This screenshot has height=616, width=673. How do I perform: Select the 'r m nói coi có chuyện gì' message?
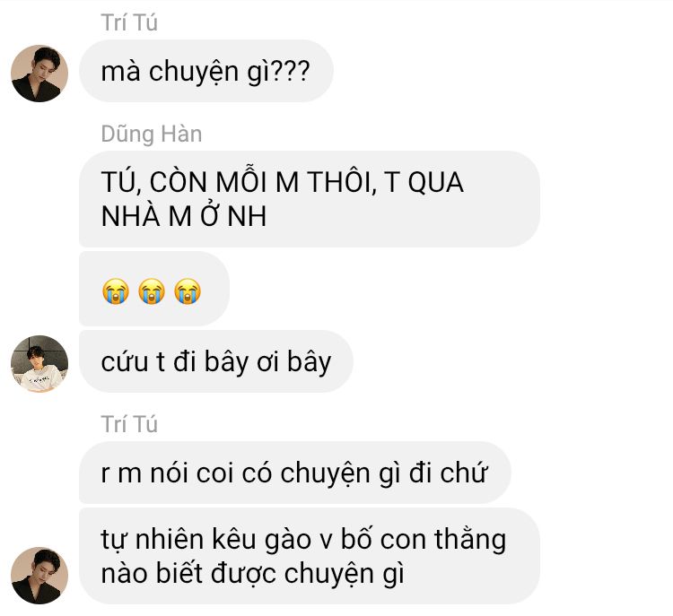click(x=295, y=473)
